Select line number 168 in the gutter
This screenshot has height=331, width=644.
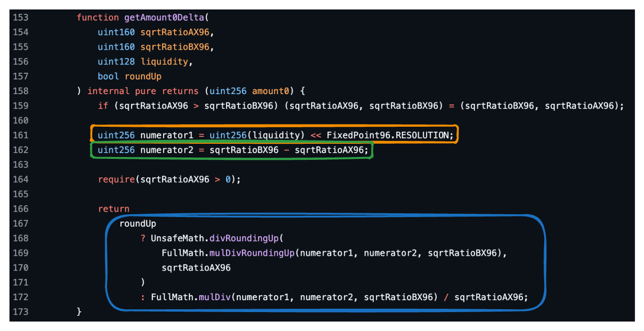[20, 238]
